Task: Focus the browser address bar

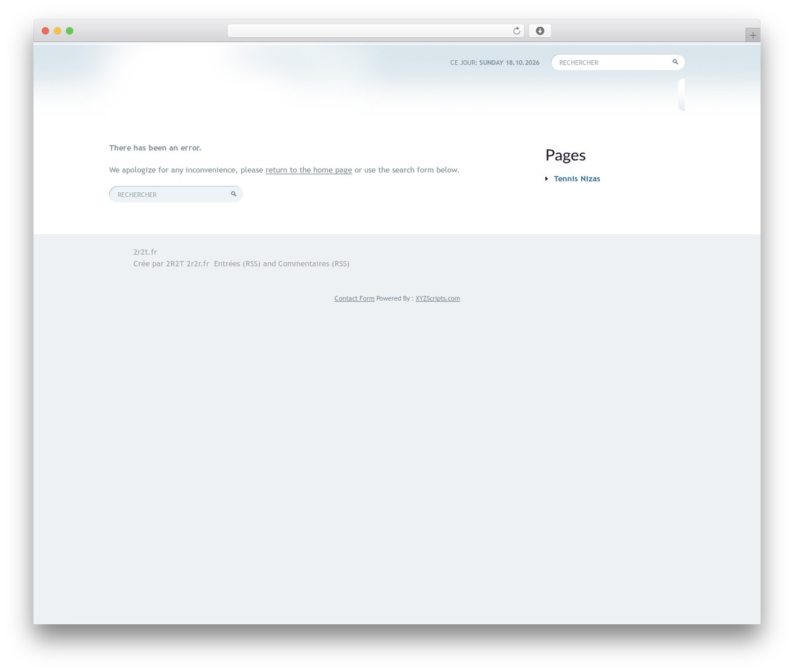Action: [x=375, y=31]
